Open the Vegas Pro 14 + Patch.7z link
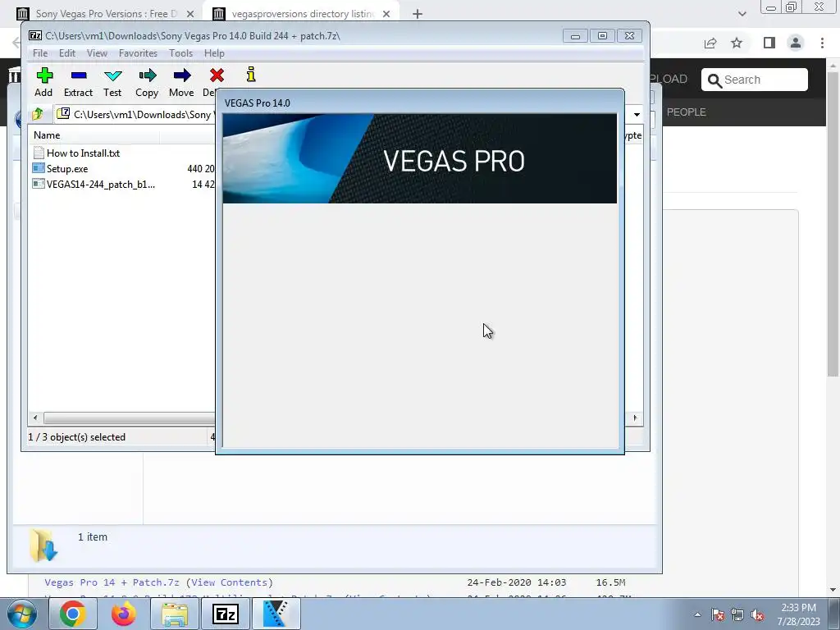This screenshot has height=630, width=840. click(x=112, y=582)
